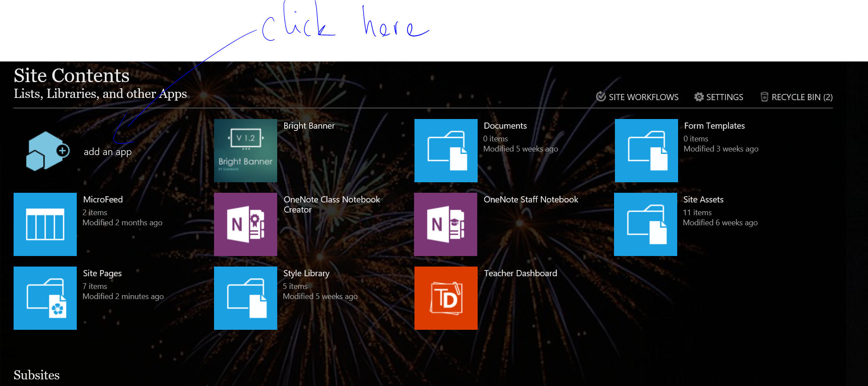Click the Style Library folder icon
868x386 pixels.
click(245, 298)
